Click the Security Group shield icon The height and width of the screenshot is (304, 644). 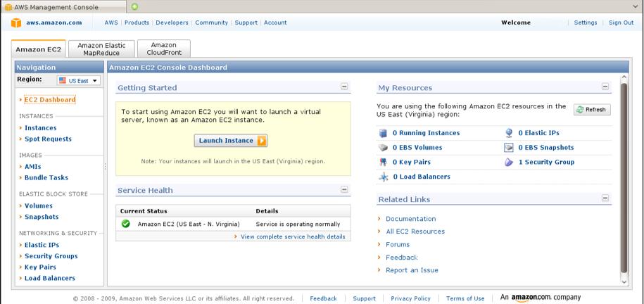pyautogui.click(x=509, y=162)
